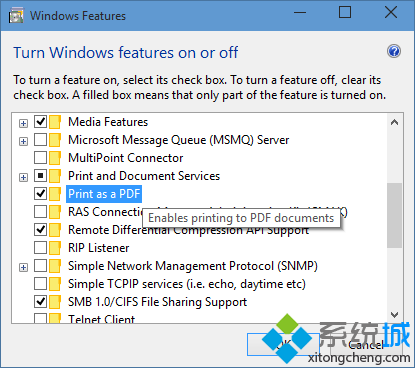Click the folder icon next to Simple TCPIP services
The width and height of the screenshot is (415, 368).
(x=55, y=284)
